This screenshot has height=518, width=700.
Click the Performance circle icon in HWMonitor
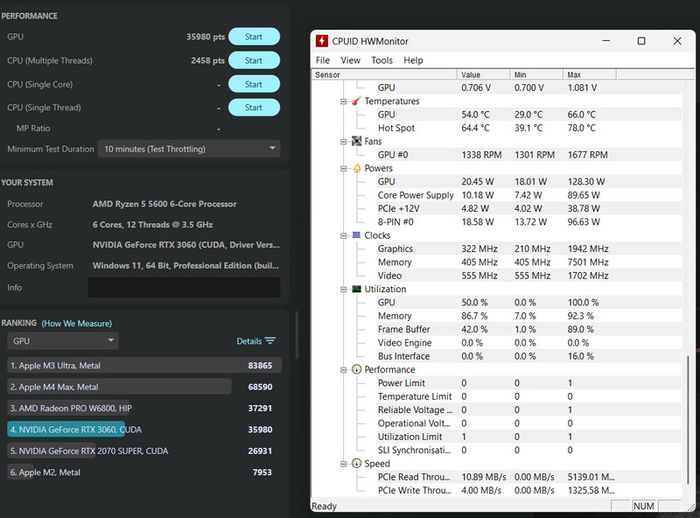(356, 369)
